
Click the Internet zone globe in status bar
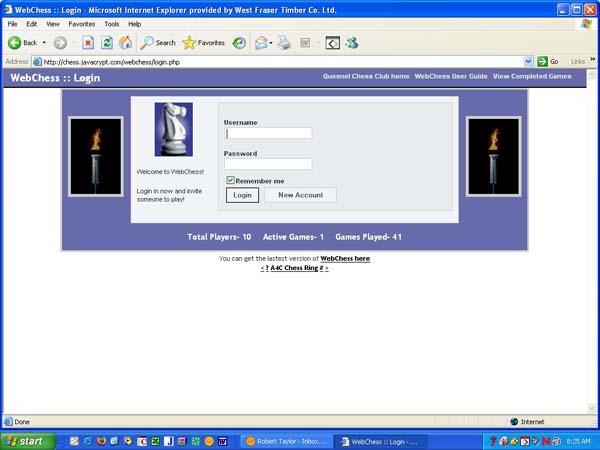(x=514, y=422)
